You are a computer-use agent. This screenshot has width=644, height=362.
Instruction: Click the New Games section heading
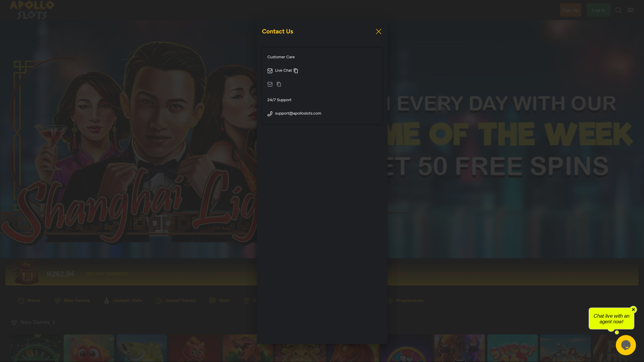click(x=35, y=322)
